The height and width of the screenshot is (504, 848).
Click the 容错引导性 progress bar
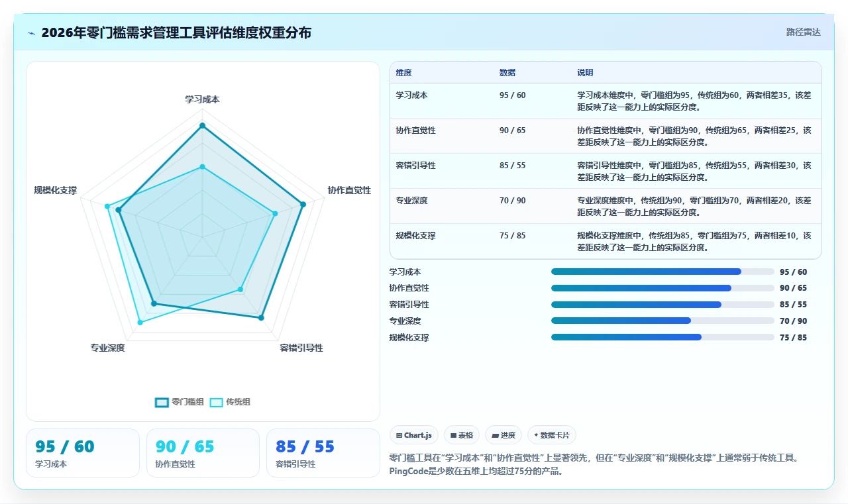pyautogui.click(x=662, y=305)
